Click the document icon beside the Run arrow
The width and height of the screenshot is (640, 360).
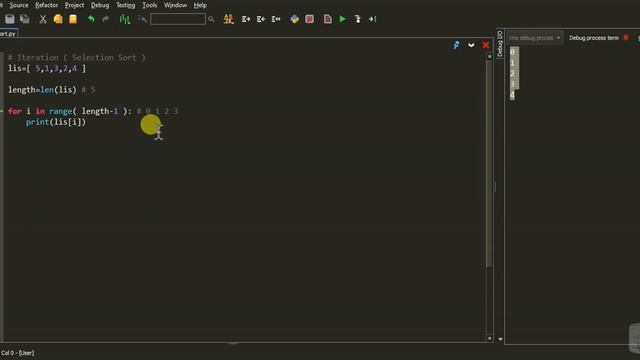tap(327, 19)
